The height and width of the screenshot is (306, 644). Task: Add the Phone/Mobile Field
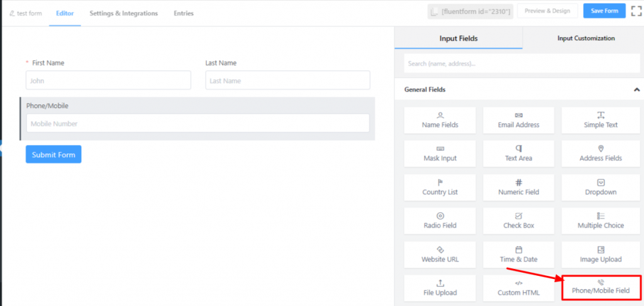(601, 287)
